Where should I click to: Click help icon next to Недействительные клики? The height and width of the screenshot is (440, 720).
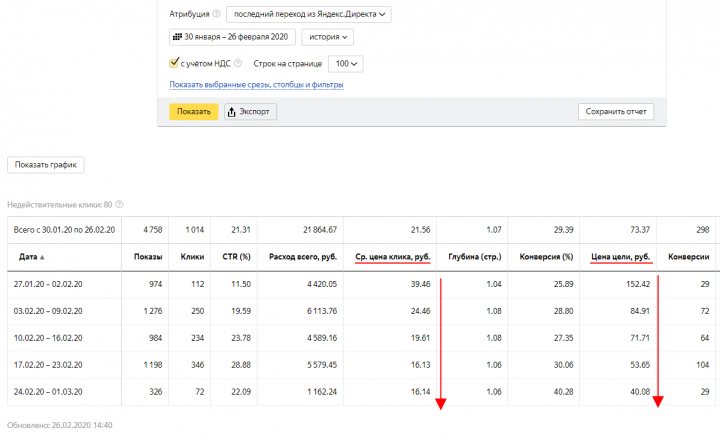(119, 204)
